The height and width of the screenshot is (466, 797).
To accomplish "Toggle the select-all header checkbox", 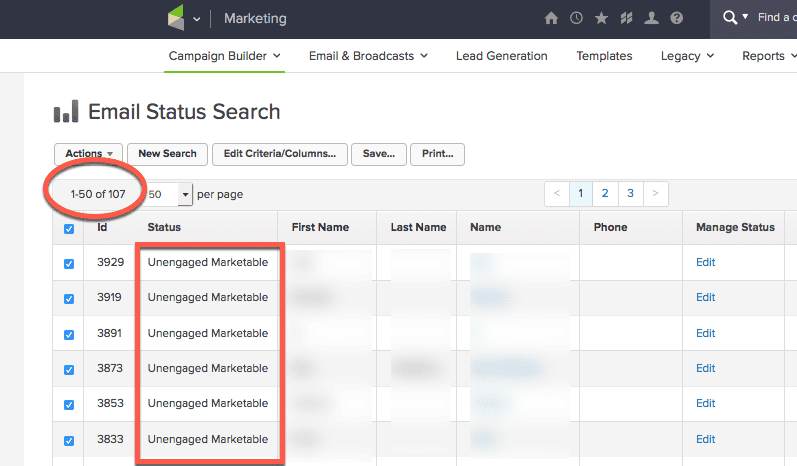I will tap(69, 229).
